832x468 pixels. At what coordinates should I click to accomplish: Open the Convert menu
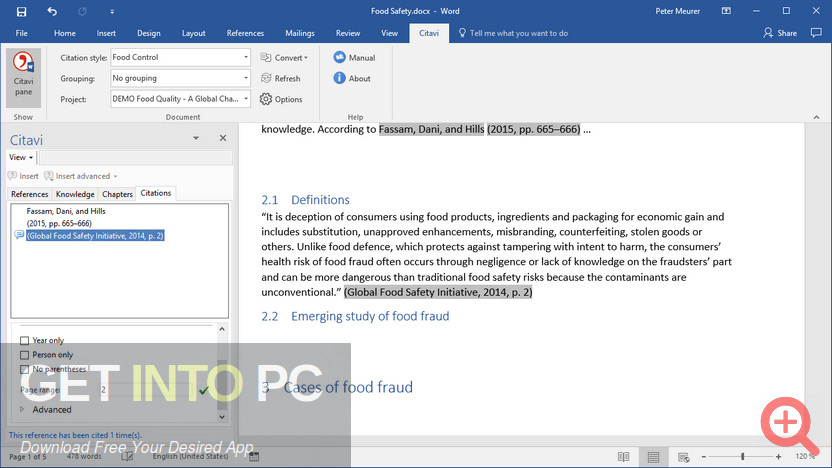(x=284, y=57)
